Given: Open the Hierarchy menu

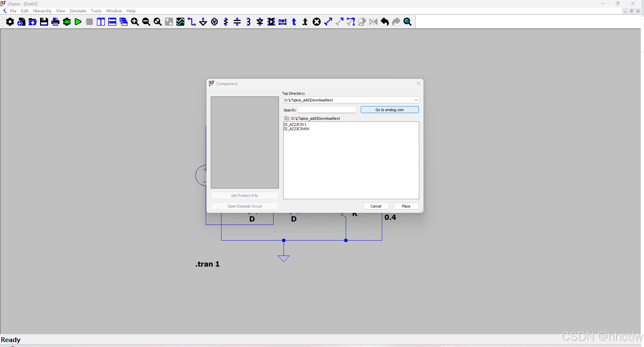Looking at the screenshot, I should click(42, 11).
